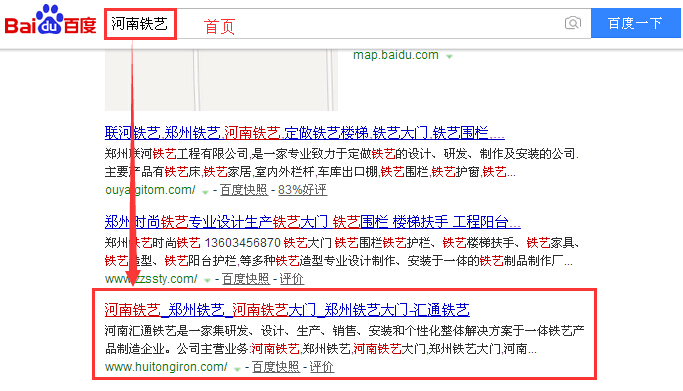This screenshot has width=683, height=391.
Task: Expand dropdown arrow next to zzssty.com
Action: click(207, 281)
